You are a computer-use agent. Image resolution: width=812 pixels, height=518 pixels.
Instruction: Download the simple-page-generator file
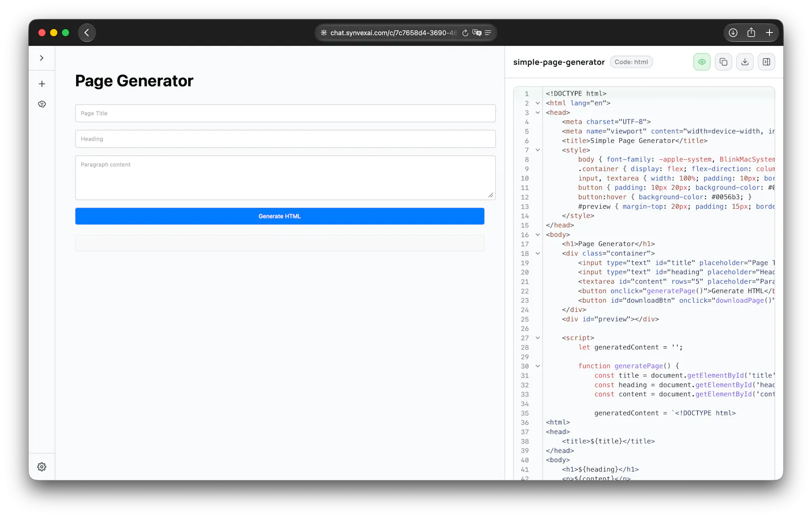[x=745, y=62]
